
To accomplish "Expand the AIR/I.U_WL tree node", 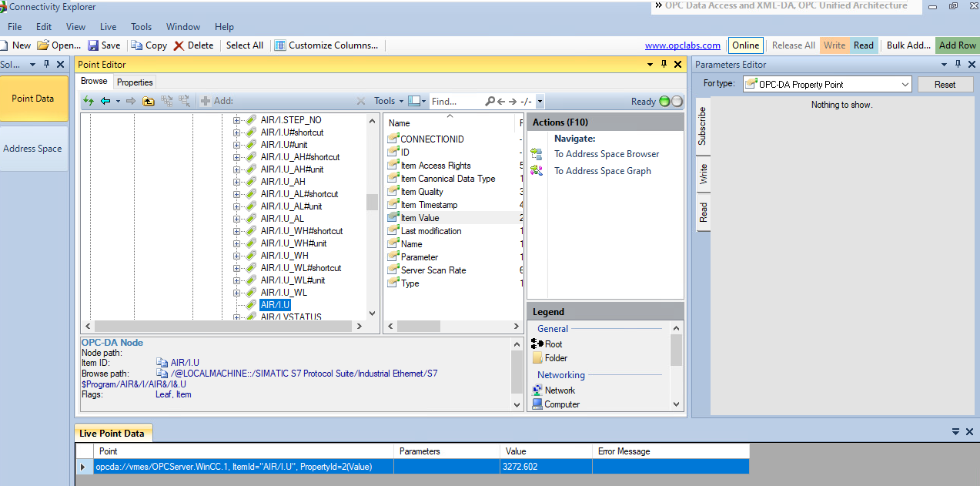I will 236,293.
